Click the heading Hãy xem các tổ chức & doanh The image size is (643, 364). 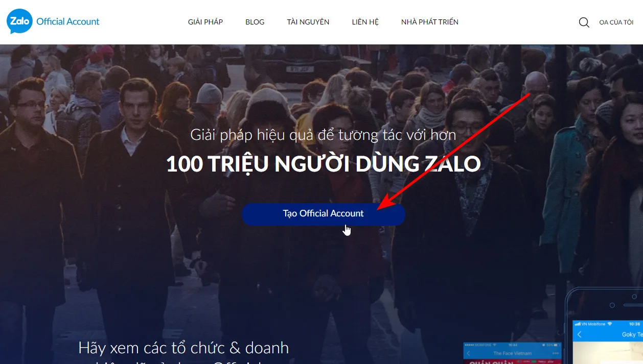pyautogui.click(x=183, y=348)
